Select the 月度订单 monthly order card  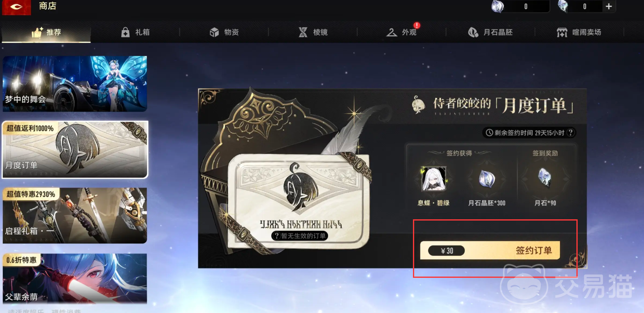tap(75, 150)
